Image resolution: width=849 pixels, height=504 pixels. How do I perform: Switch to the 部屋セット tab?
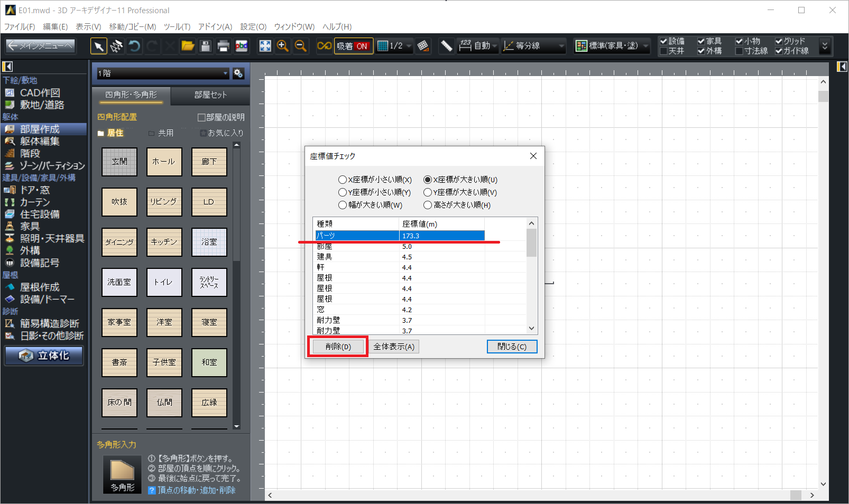(210, 95)
